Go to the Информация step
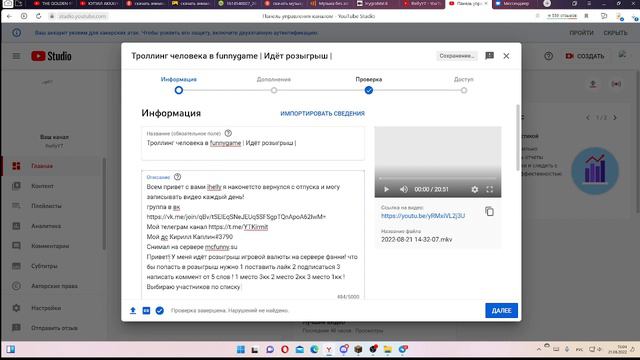Image resolution: width=640 pixels, height=360 pixels. (x=178, y=85)
